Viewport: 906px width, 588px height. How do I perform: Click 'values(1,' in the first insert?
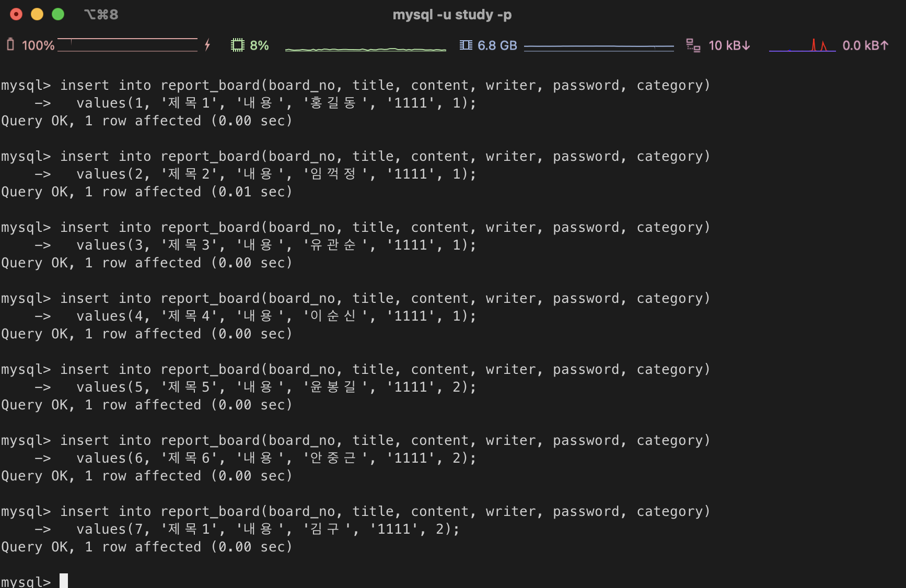(x=113, y=103)
